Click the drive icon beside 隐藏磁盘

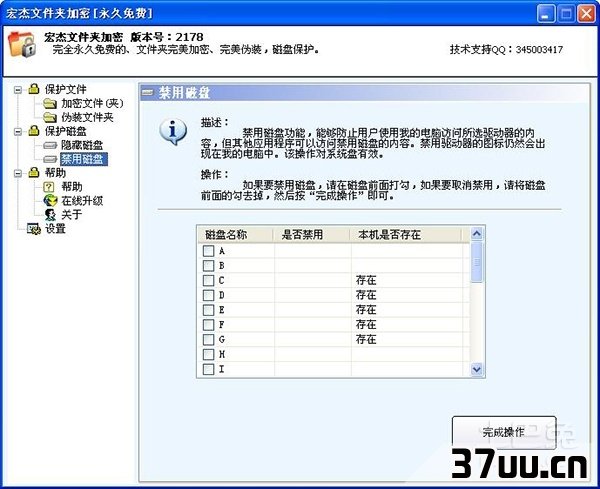coord(50,145)
